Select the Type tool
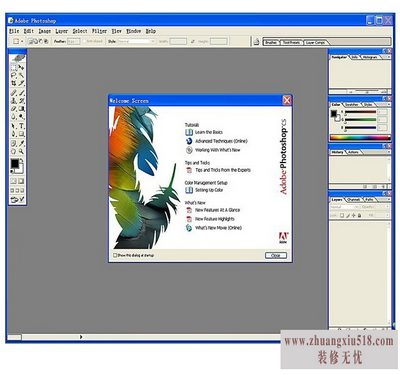400x375 pixels. [x=21, y=126]
